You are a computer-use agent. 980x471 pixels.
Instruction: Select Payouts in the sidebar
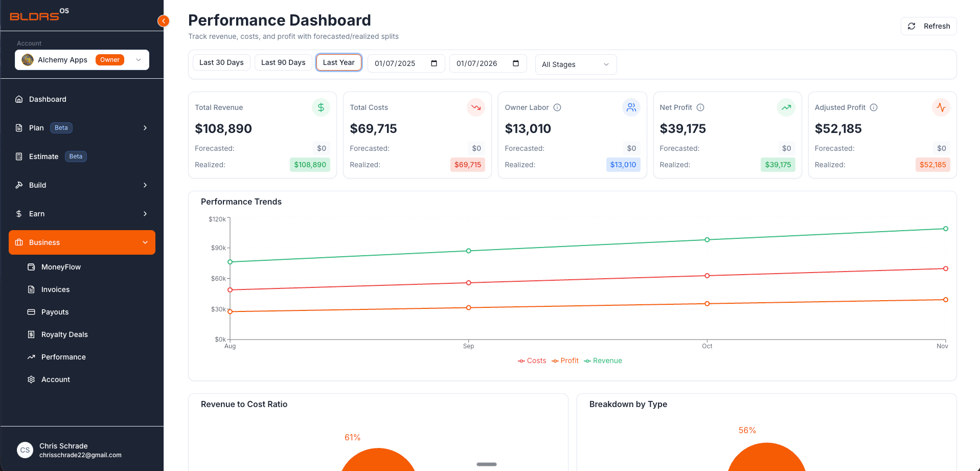[x=55, y=312]
